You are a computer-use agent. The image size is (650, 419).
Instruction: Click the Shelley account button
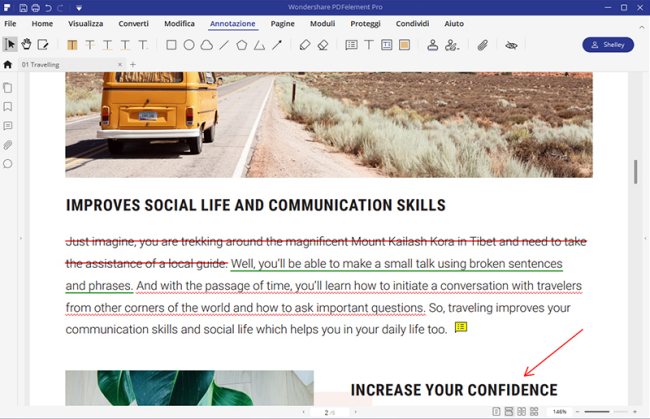click(608, 45)
